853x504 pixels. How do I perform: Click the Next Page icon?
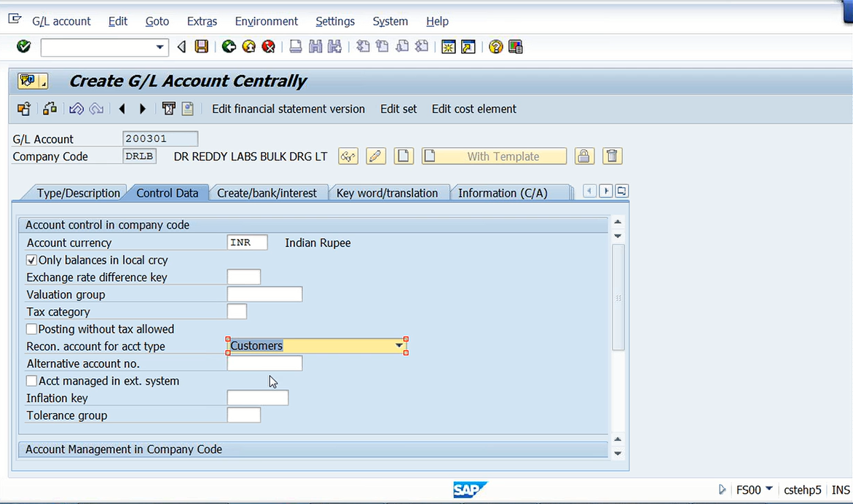tap(402, 47)
